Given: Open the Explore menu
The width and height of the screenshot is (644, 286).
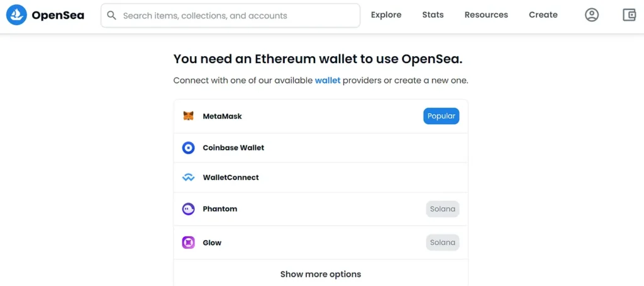Looking at the screenshot, I should pyautogui.click(x=386, y=15).
